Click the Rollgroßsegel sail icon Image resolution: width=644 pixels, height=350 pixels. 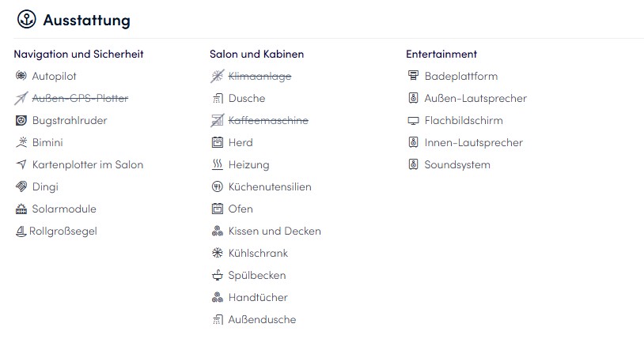pos(21,231)
